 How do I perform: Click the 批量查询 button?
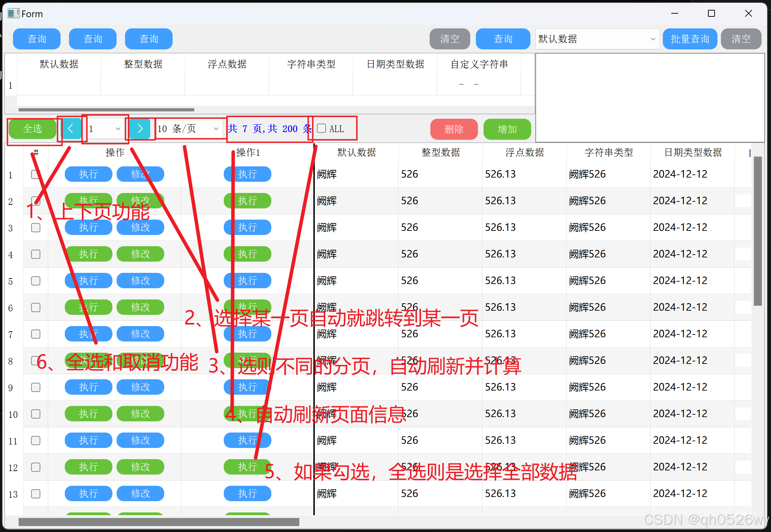(x=689, y=39)
